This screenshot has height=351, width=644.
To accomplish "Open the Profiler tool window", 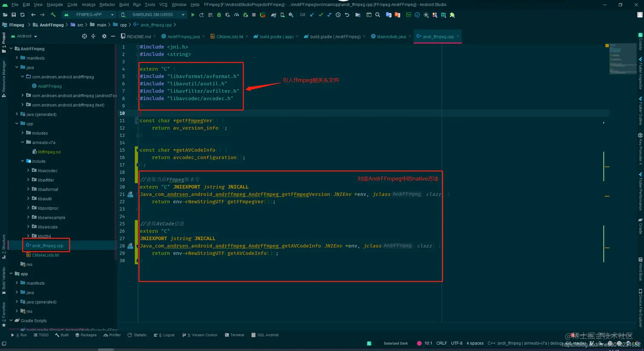I will pos(112,335).
